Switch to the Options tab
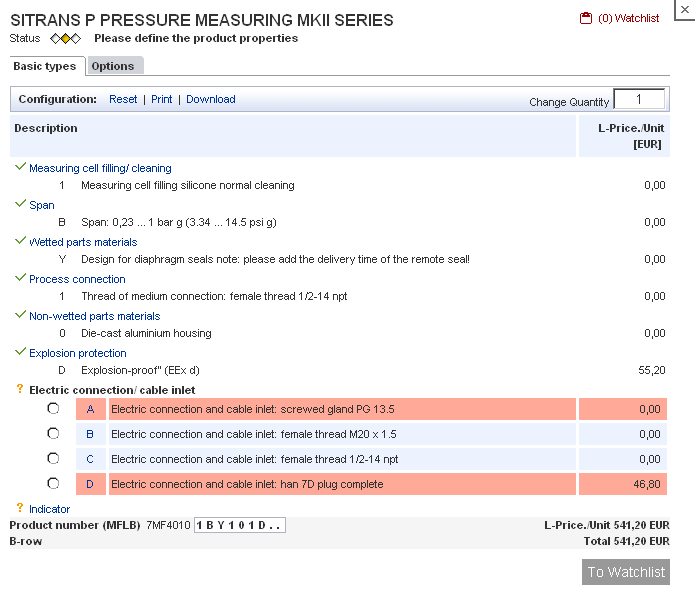Image resolution: width=695 pixels, height=595 pixels. pos(115,66)
